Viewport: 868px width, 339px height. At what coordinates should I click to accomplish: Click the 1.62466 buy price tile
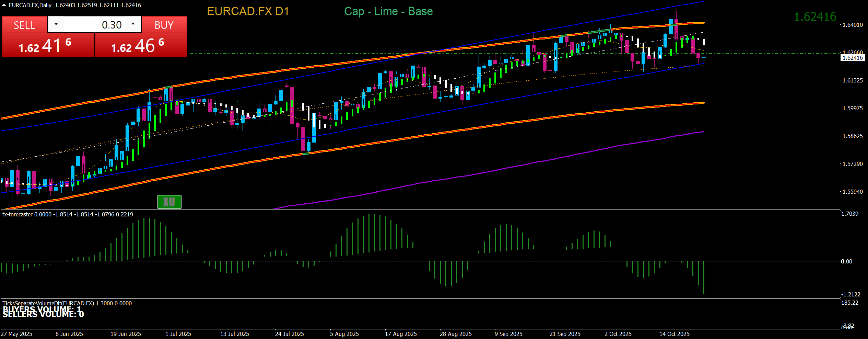141,46
